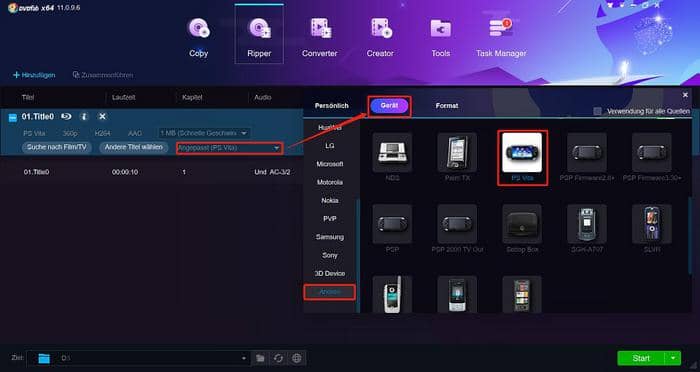
Task: Choose the PSP 2000 TV Out profile
Action: coord(457,224)
